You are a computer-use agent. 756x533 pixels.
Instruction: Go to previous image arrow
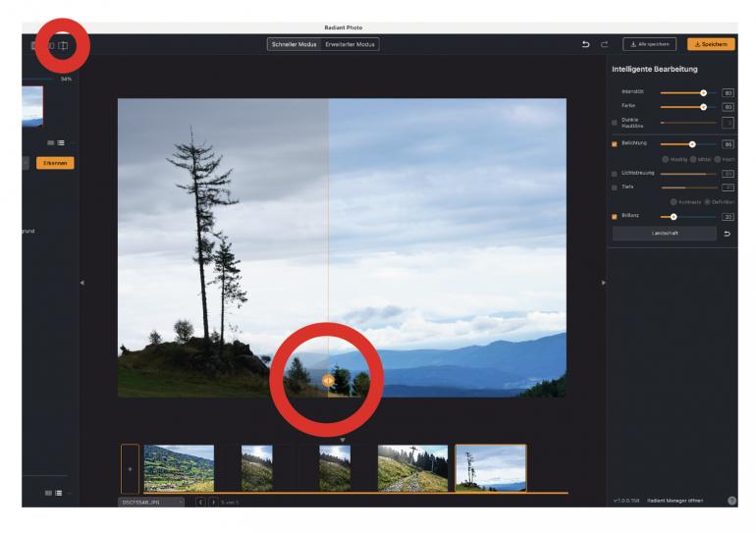(x=200, y=503)
